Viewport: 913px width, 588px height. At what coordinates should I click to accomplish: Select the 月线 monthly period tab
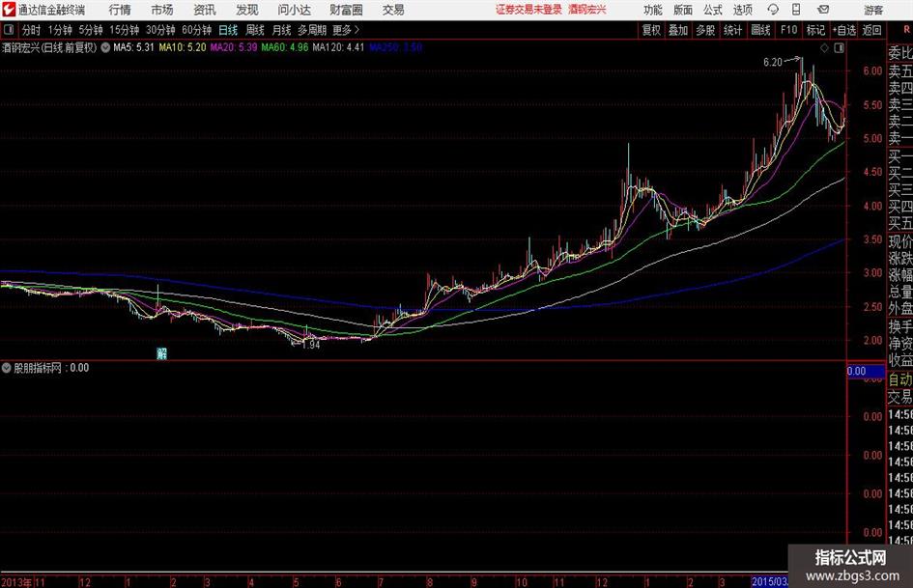coord(282,30)
